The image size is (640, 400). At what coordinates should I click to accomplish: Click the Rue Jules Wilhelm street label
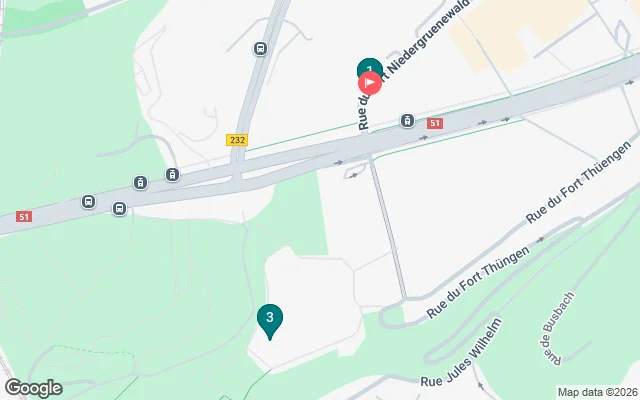tap(461, 353)
